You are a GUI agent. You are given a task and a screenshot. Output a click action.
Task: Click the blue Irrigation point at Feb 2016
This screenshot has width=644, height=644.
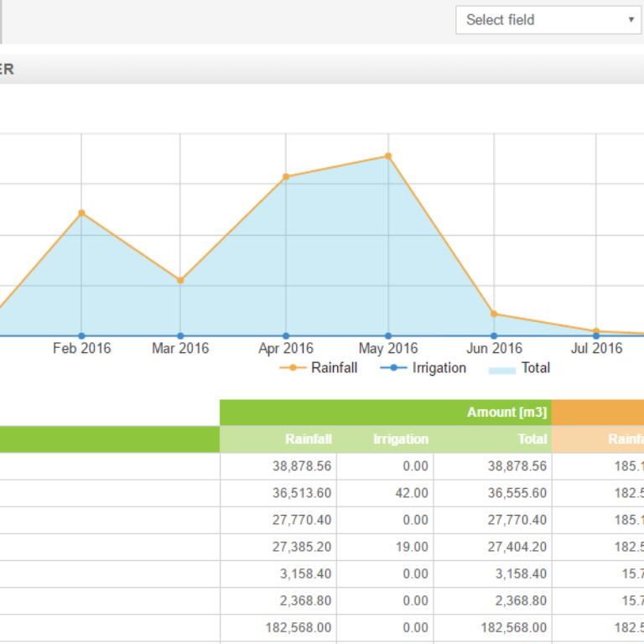[81, 336]
